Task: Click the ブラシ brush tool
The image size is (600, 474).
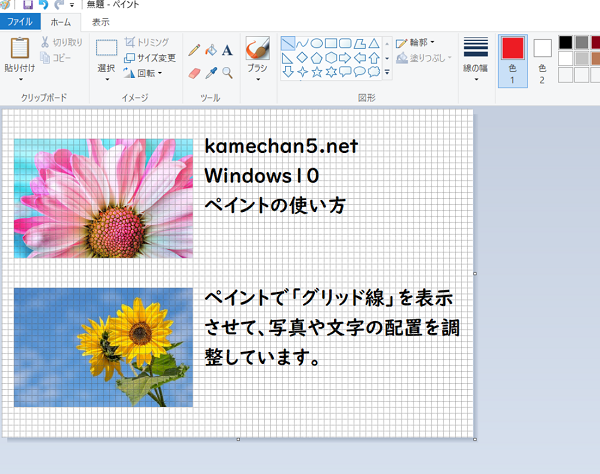Action: pyautogui.click(x=258, y=54)
